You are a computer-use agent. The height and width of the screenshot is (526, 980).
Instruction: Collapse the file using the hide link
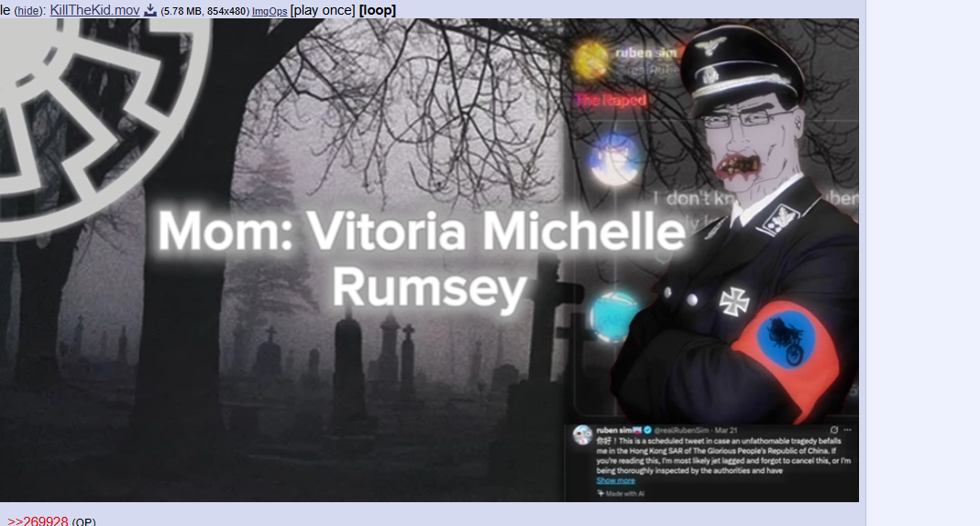coord(29,10)
